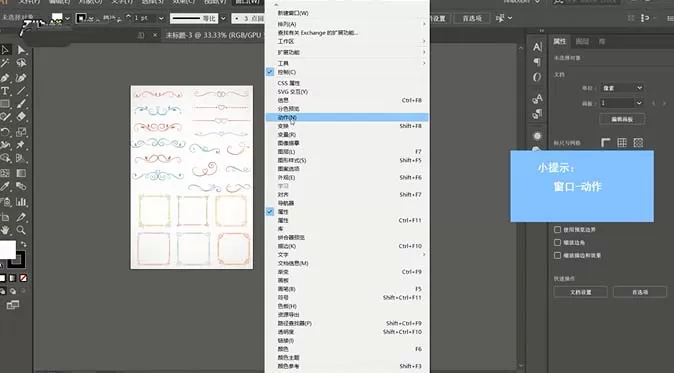Open the 工作区 submenu
The image size is (674, 373).
(347, 41)
